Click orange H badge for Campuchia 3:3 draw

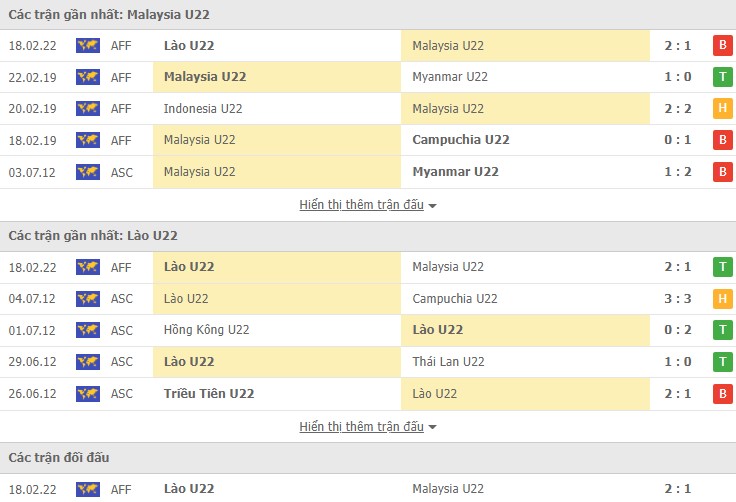click(721, 299)
